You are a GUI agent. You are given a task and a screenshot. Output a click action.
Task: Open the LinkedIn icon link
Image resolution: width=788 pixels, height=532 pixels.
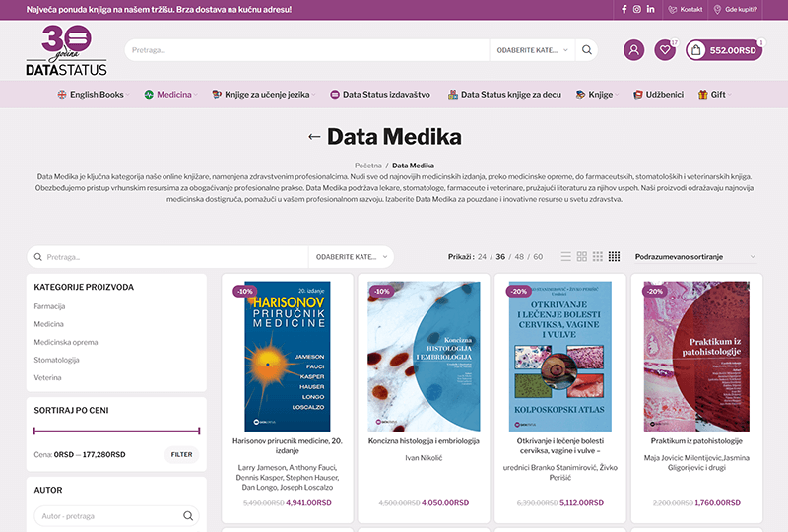point(650,9)
